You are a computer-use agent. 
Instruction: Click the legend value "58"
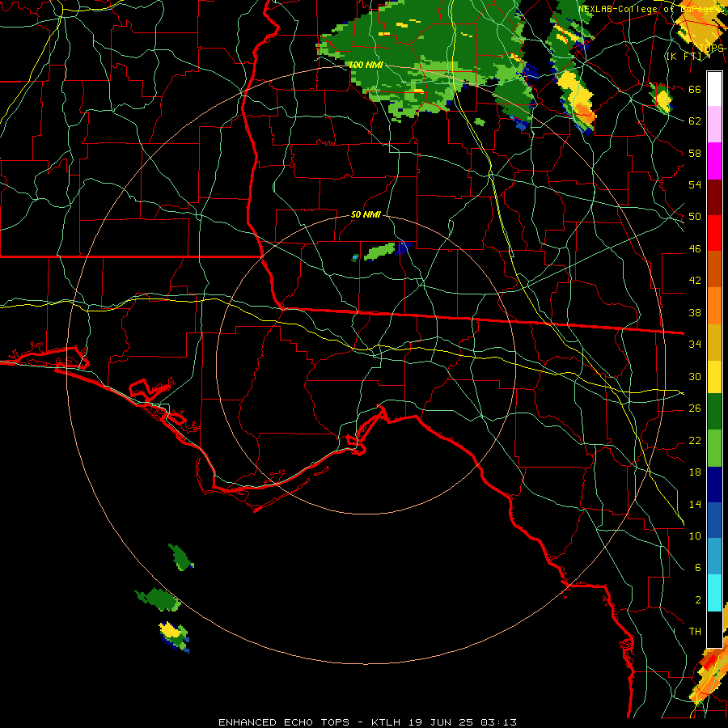click(x=695, y=153)
